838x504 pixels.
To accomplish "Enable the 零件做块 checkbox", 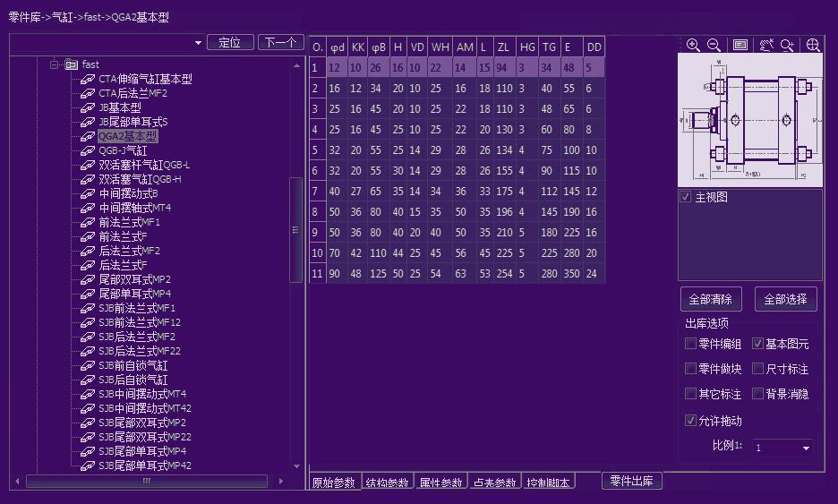I will (x=690, y=369).
